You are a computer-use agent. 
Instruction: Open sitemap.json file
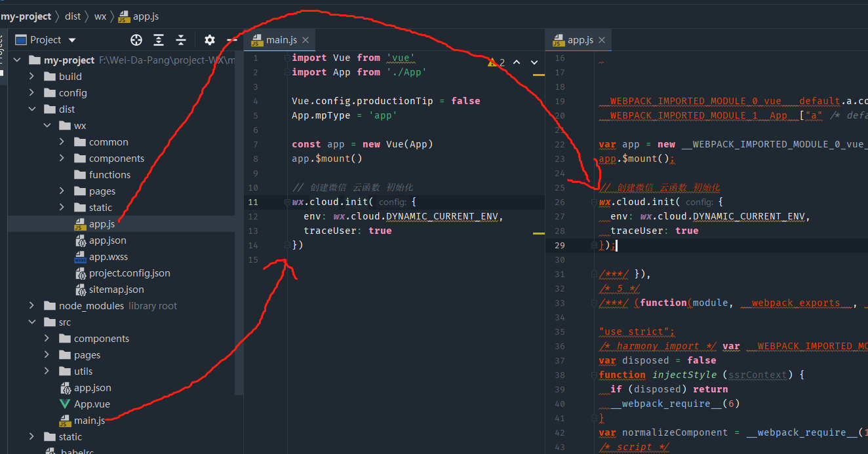click(x=117, y=290)
